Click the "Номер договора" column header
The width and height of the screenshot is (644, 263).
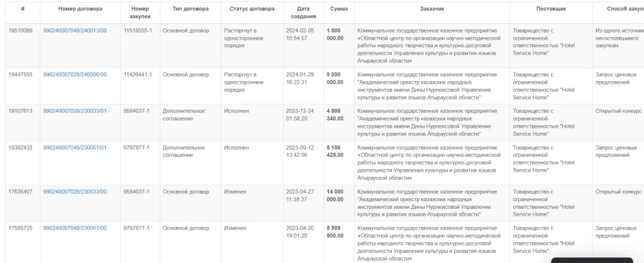pos(80,10)
